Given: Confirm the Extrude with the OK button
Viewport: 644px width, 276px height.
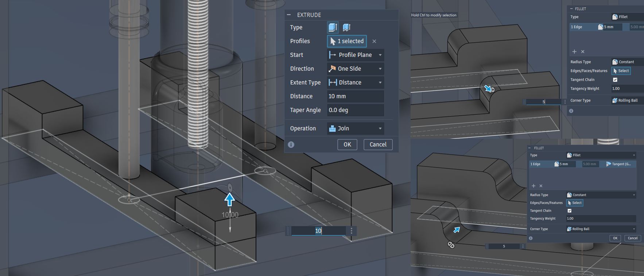Looking at the screenshot, I should [x=347, y=145].
